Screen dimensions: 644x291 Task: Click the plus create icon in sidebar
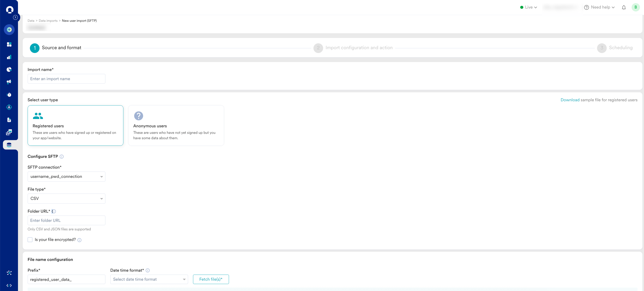pos(9,30)
